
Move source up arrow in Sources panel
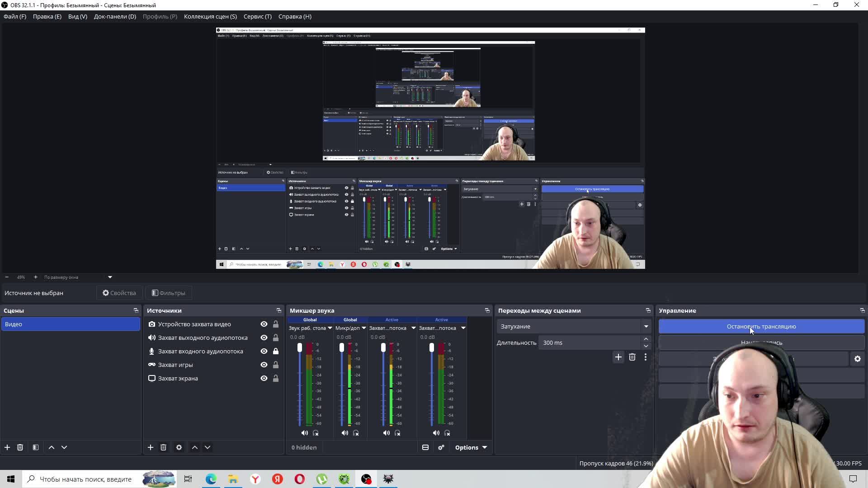click(x=195, y=447)
